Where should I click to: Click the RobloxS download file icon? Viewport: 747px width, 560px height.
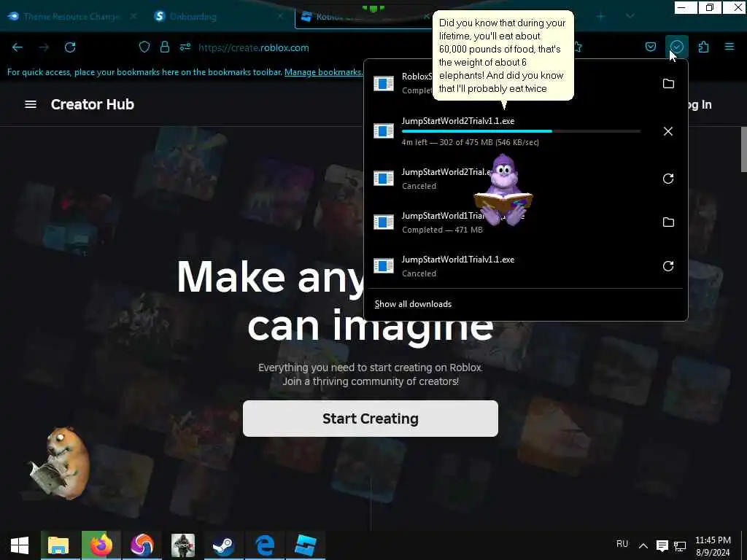pos(384,83)
